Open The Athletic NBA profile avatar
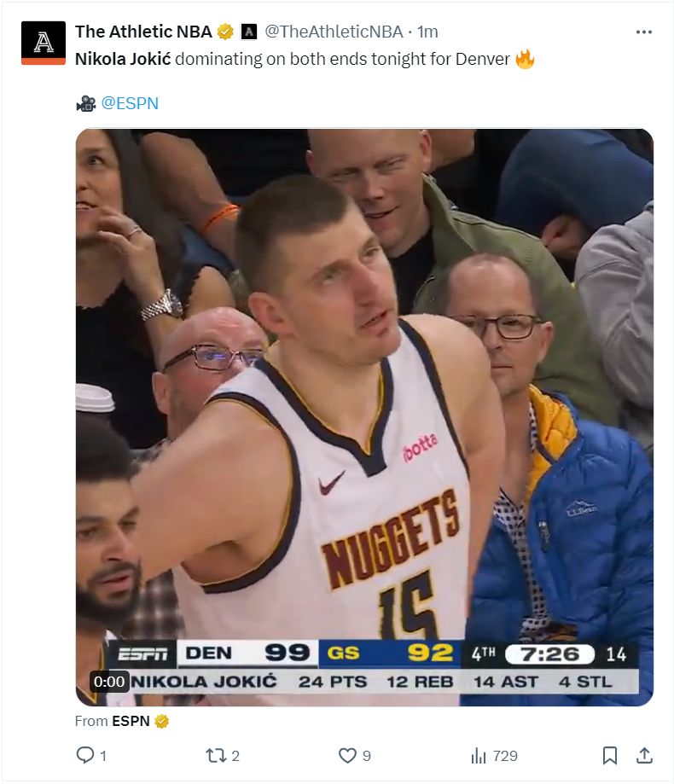This screenshot has height=784, width=674. [43, 44]
